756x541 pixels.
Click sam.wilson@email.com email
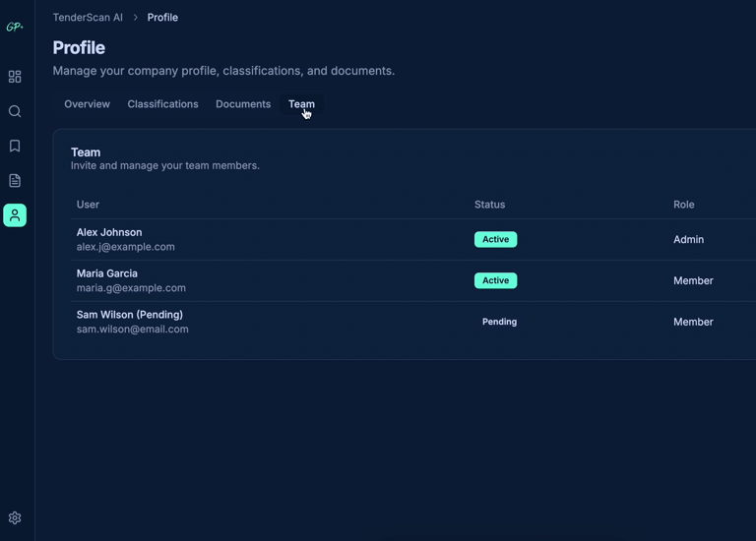133,330
